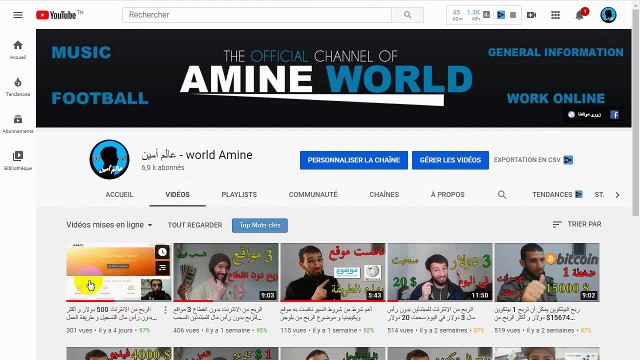
Task: Click title of the 519 vues video
Action: tap(537, 313)
